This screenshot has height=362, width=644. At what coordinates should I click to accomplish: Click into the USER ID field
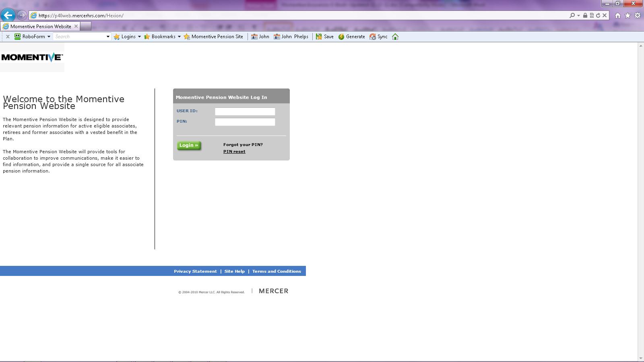click(x=245, y=111)
